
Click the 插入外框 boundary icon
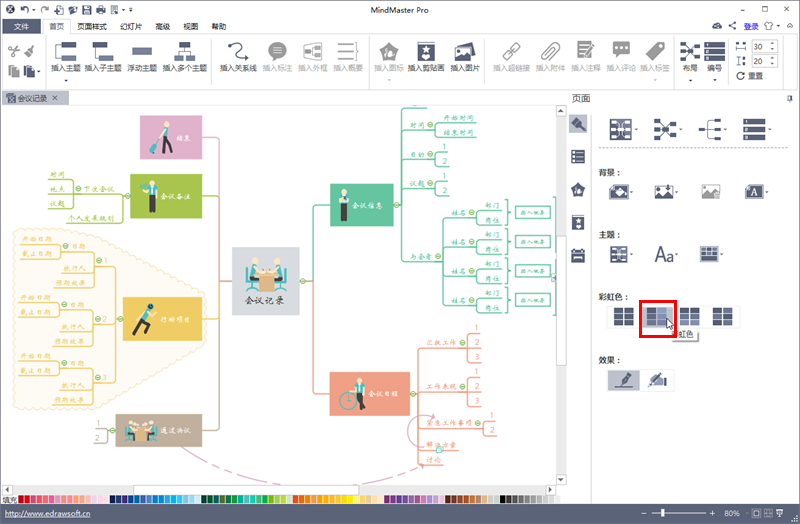point(312,52)
